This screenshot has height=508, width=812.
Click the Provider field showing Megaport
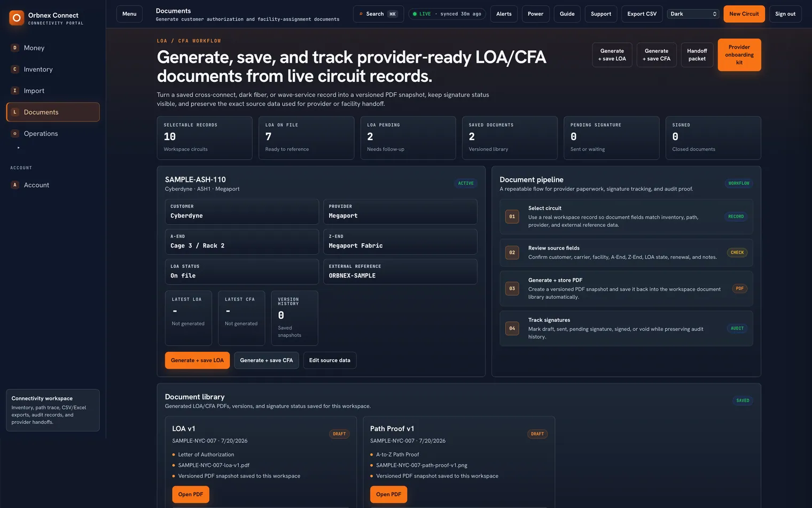[400, 212]
